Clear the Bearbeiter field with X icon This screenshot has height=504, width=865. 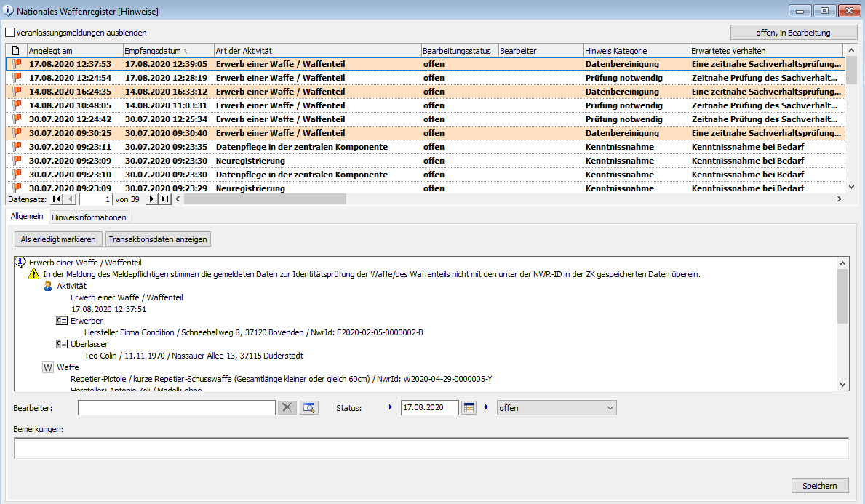288,408
